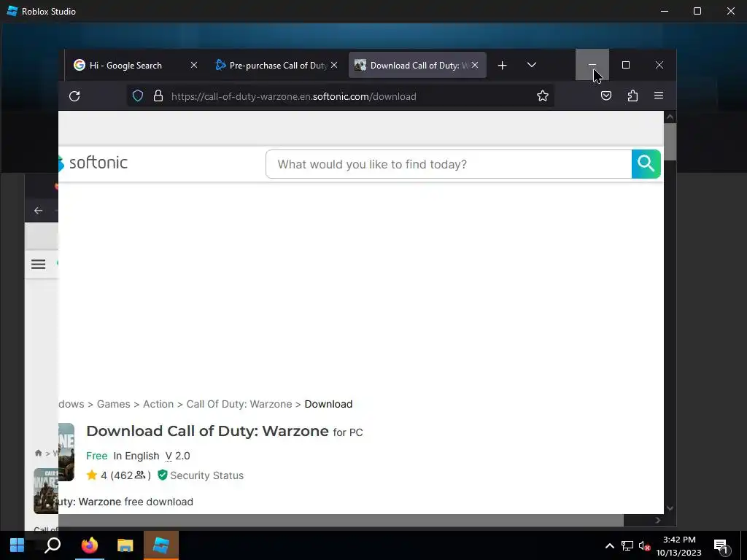Viewport: 747px width, 560px height.
Task: Close the Pre-purchase Call of Duty tab
Action: point(334,65)
